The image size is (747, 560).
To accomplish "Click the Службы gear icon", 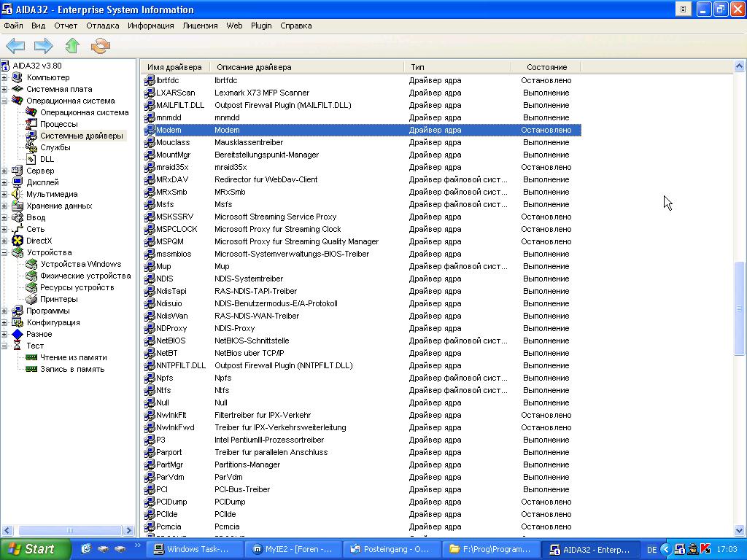I will point(31,147).
